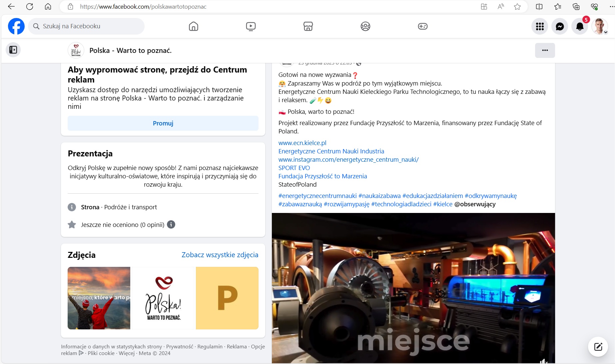Unmute the video with speaker icon

tap(543, 361)
